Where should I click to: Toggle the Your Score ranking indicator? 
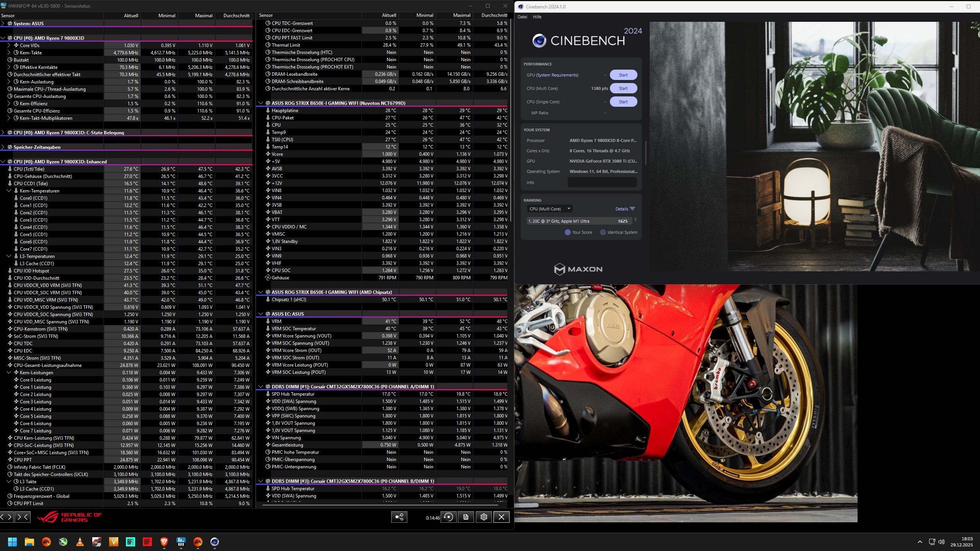568,232
